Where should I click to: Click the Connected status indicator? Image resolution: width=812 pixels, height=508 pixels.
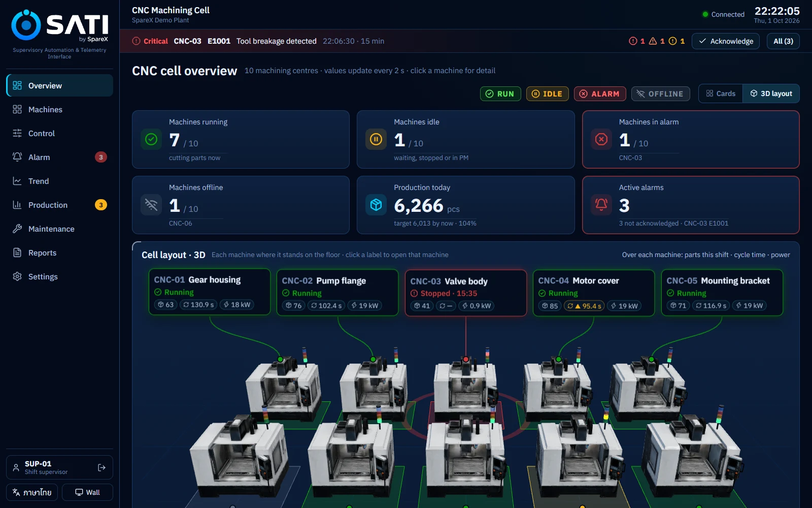tap(723, 14)
